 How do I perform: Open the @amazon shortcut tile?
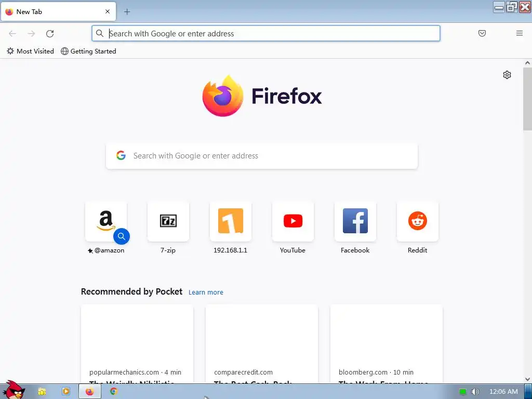point(106,221)
